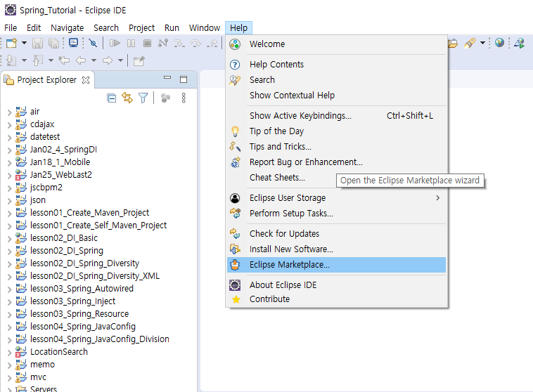This screenshot has width=533, height=392.
Task: Open the Search toolbar dropdown arrow
Action: pos(482,43)
